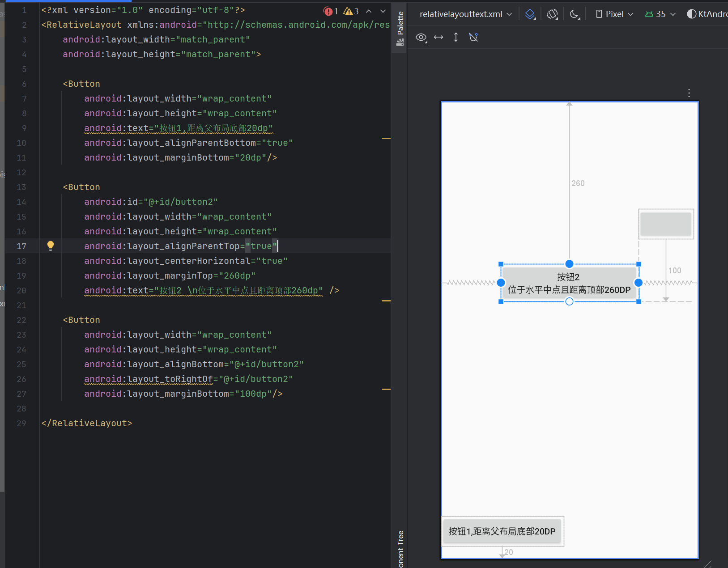Select the blank gray button in preview
Screen dimensions: 728x568
pos(666,224)
